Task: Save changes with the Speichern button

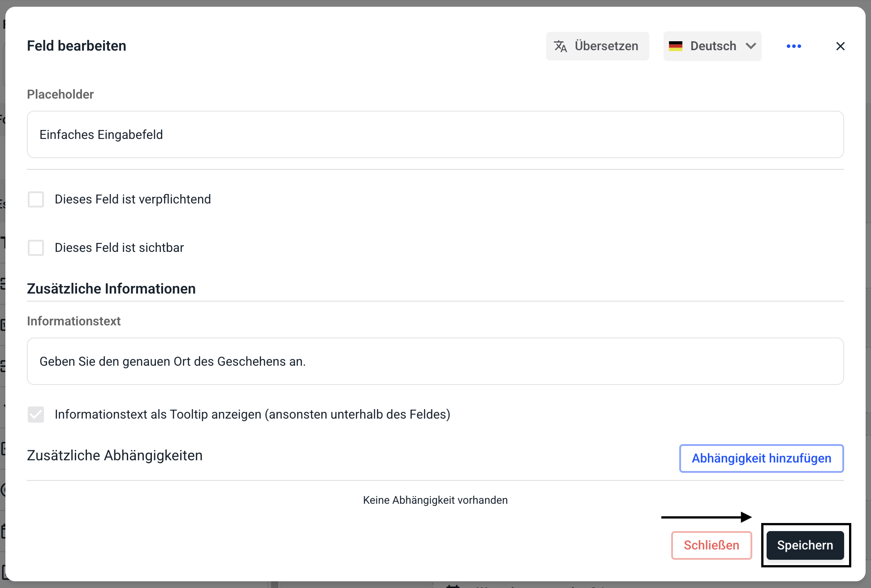Action: pyautogui.click(x=805, y=545)
